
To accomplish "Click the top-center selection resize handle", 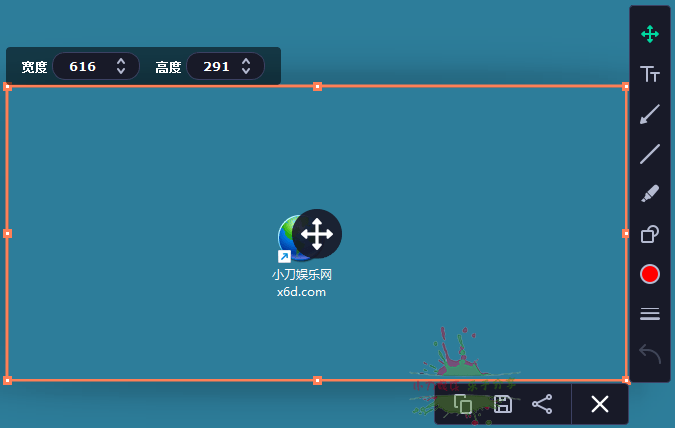I will pyautogui.click(x=317, y=87).
